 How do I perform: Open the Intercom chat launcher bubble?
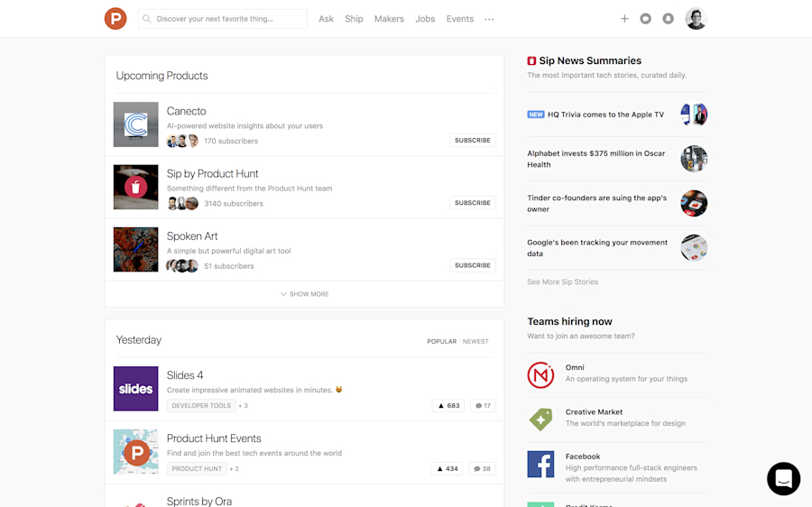[783, 478]
